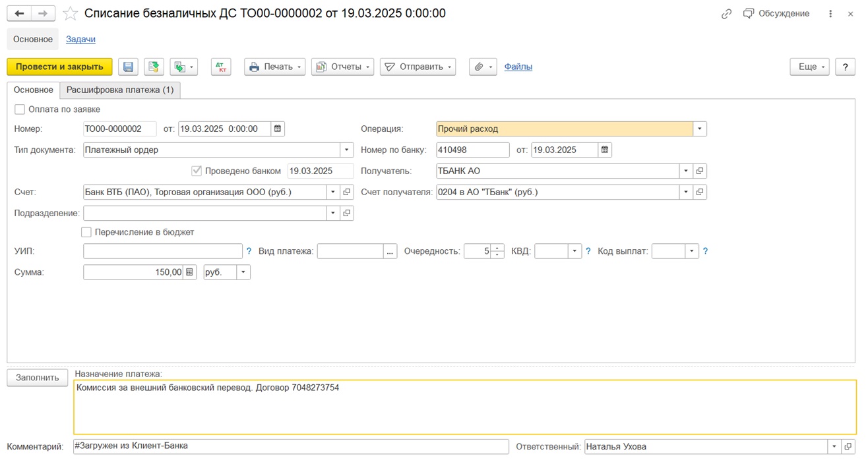Copy link to document icon
Image resolution: width=868 pixels, height=468 pixels.
[726, 13]
